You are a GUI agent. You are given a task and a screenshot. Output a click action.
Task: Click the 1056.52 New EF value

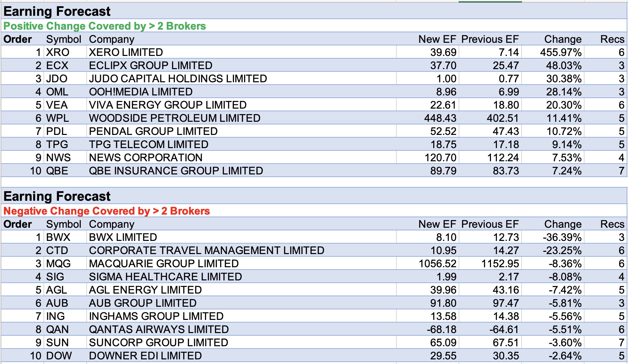437,264
